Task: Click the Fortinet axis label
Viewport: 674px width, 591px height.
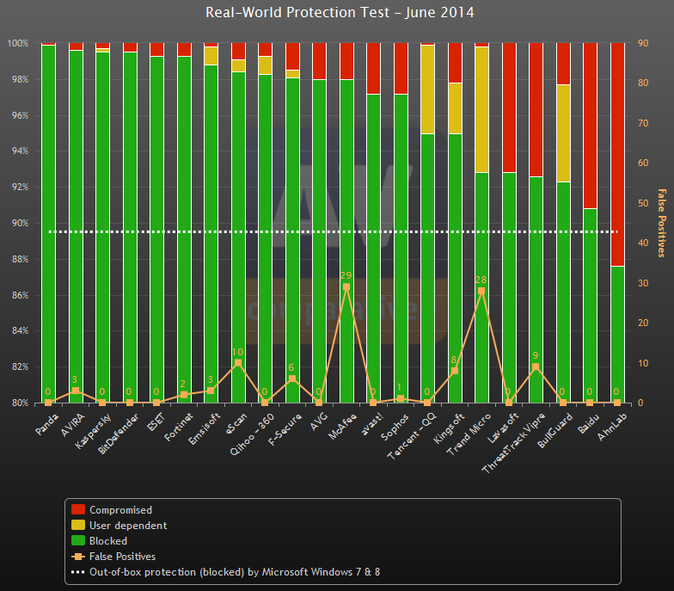Action: click(179, 427)
